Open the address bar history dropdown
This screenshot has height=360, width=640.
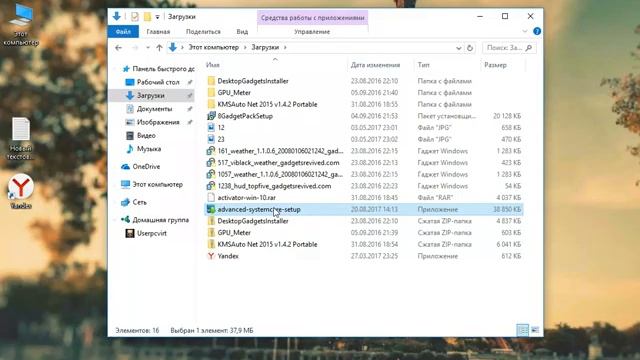458,48
